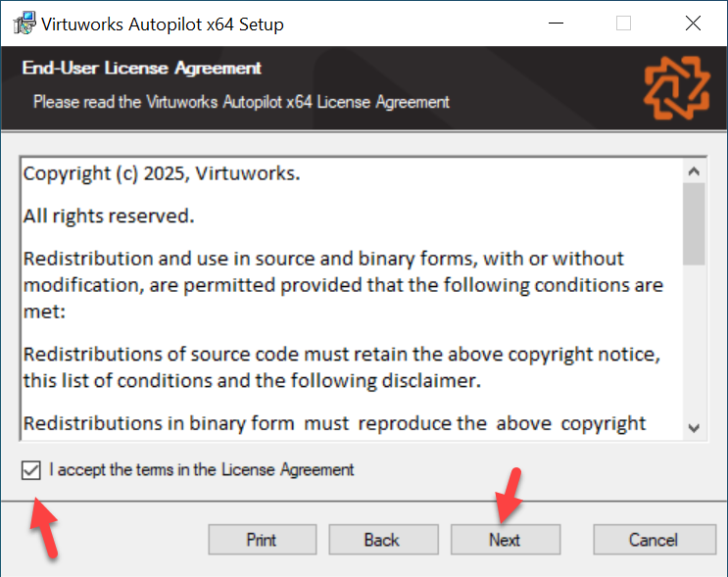This screenshot has height=577, width=728.
Task: Click the "I accept the terms" label text
Action: click(x=201, y=470)
